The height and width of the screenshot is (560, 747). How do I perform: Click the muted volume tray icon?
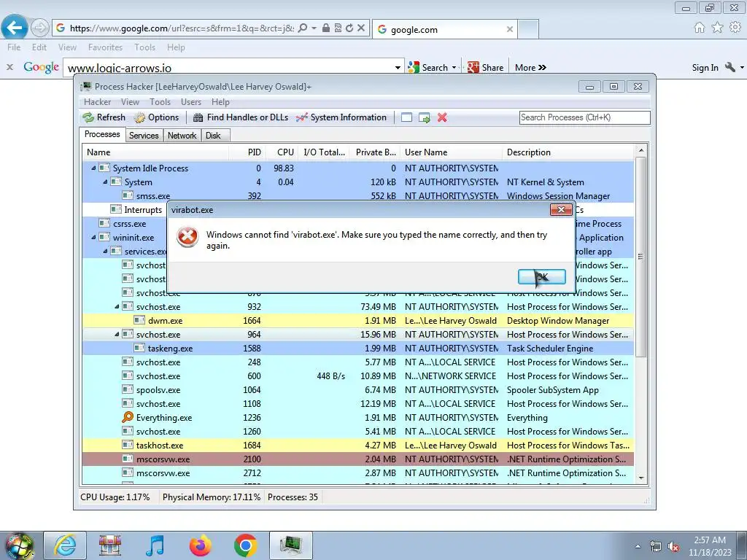coord(673,547)
